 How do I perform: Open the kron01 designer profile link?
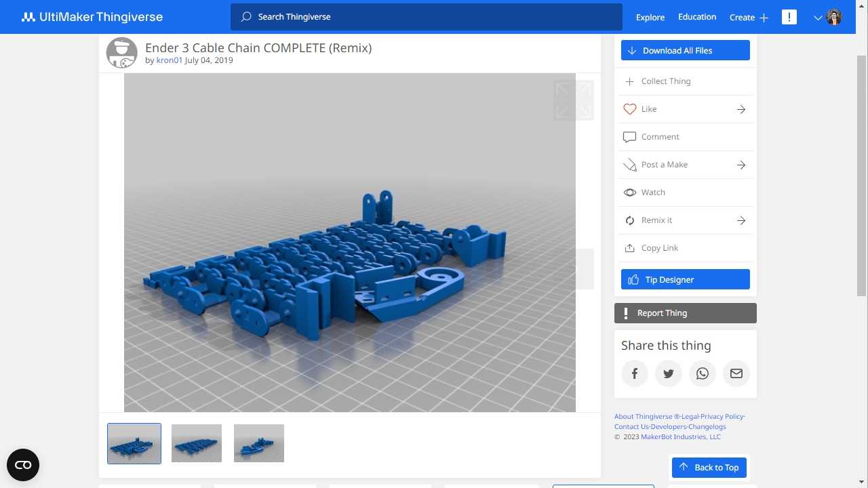(170, 60)
